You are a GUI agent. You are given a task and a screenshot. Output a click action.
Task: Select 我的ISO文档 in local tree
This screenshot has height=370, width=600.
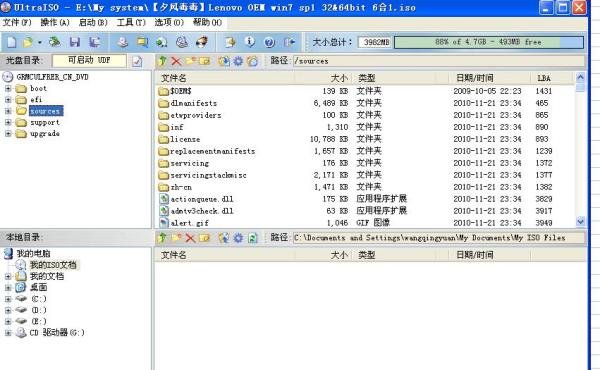click(x=53, y=264)
